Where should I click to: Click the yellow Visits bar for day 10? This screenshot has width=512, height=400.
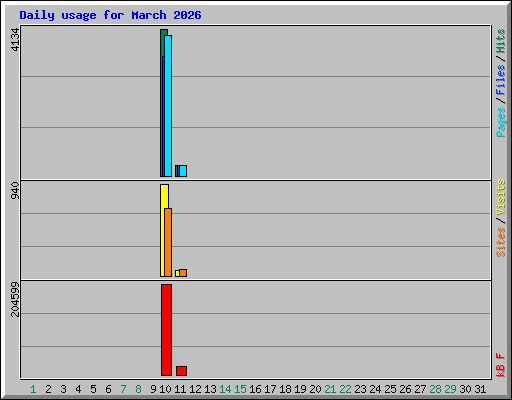click(x=164, y=196)
